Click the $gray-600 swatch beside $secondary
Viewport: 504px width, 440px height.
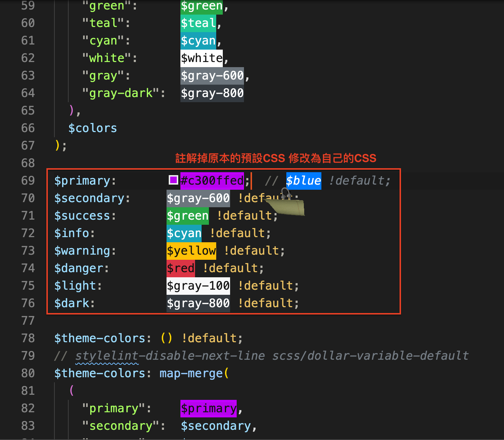[x=198, y=198]
